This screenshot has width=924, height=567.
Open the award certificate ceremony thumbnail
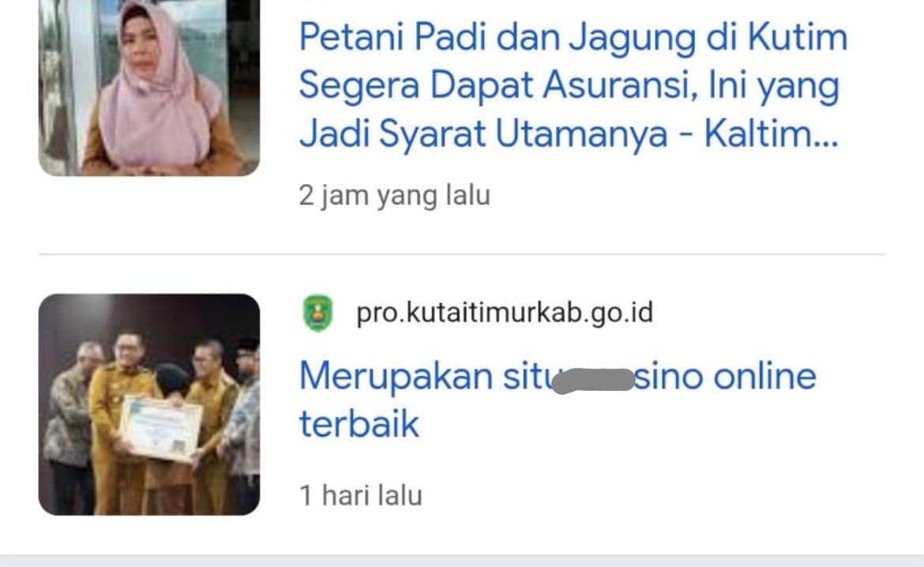point(149,404)
